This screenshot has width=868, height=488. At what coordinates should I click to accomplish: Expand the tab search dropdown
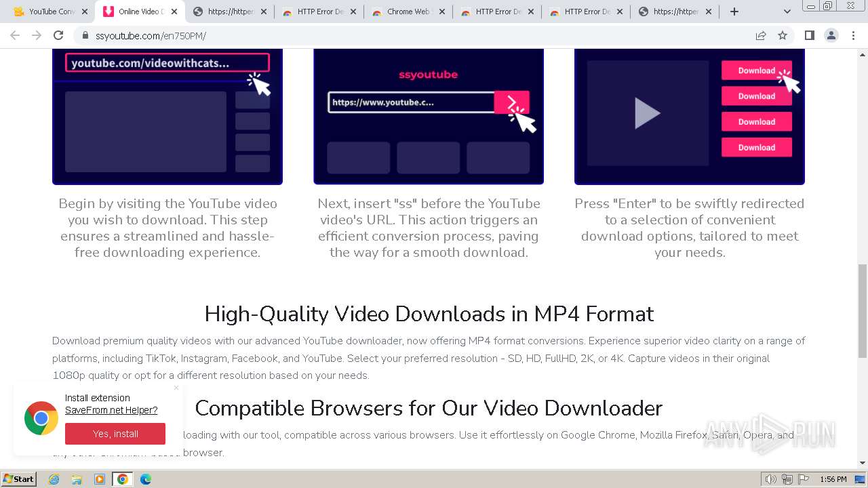click(787, 12)
